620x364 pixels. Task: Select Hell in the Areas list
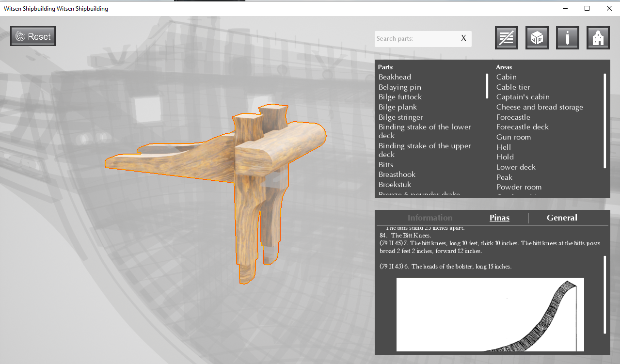pos(504,147)
